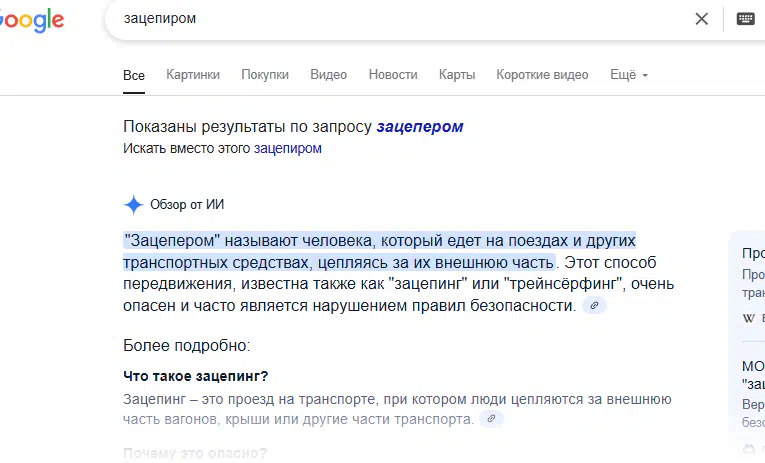Click the faded Почему это опасно? heading

tap(195, 453)
